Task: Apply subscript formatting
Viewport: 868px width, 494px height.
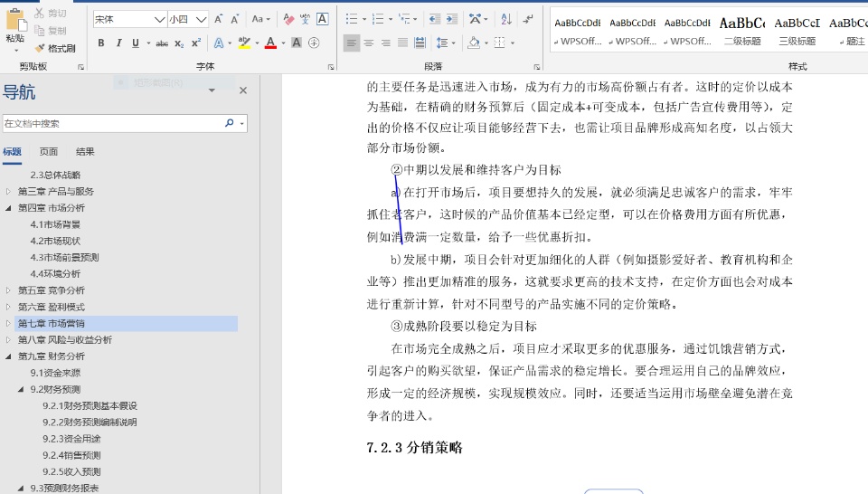Action: pyautogui.click(x=179, y=43)
